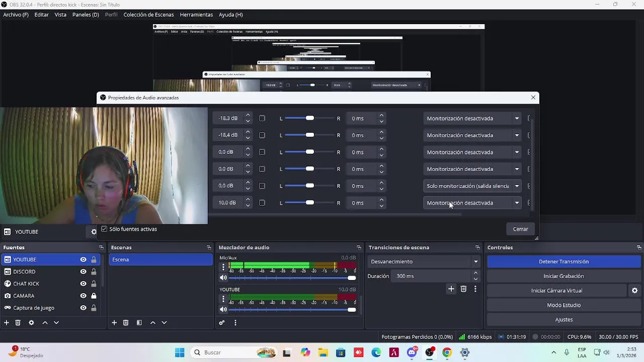Check mono checkbox in the -18.3 dB row

click(262, 118)
